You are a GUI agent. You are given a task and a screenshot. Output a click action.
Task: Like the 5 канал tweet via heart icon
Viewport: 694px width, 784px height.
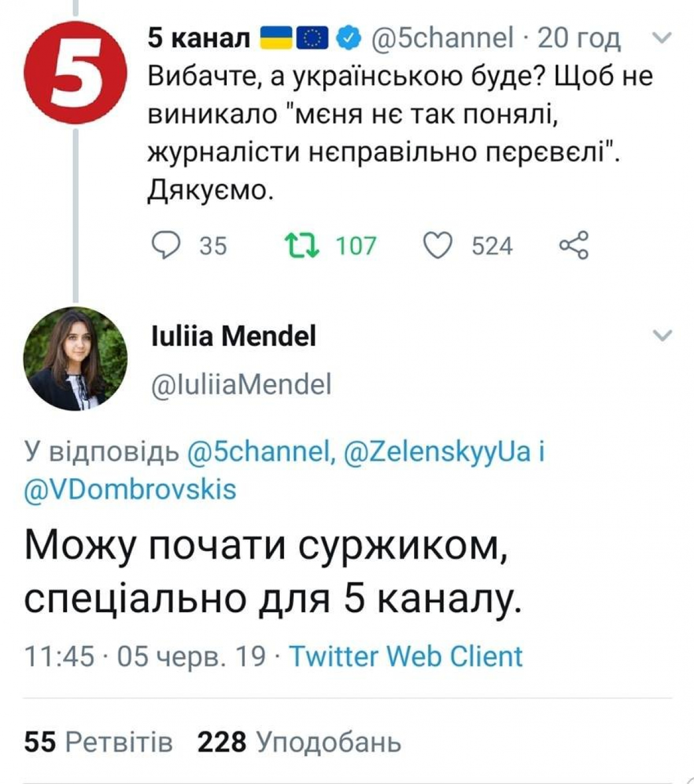point(438,245)
